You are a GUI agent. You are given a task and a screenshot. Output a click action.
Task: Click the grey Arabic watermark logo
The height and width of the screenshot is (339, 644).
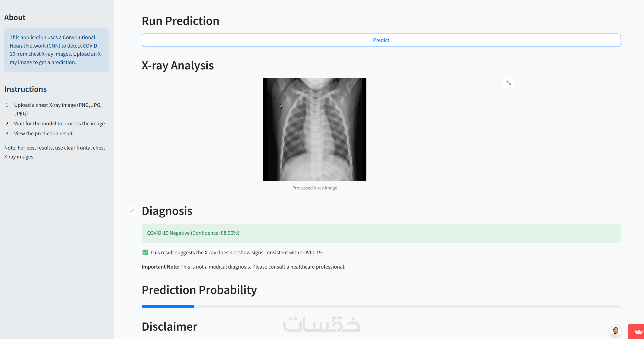pos(322,324)
